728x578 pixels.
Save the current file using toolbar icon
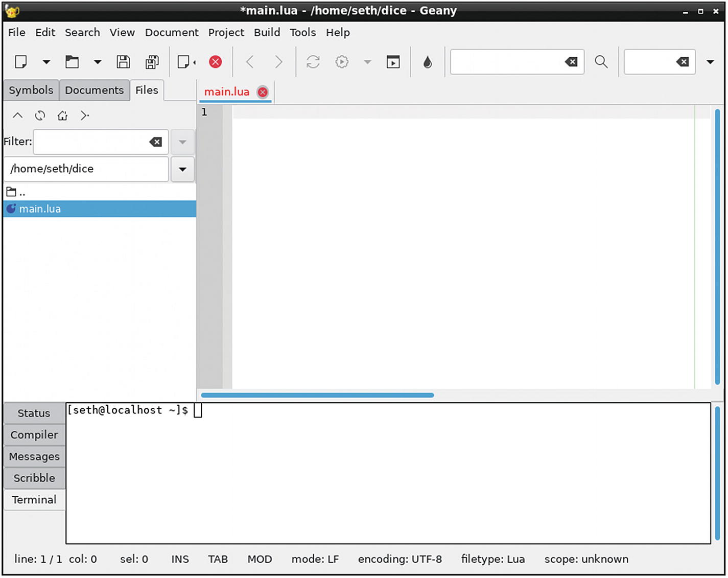[123, 62]
